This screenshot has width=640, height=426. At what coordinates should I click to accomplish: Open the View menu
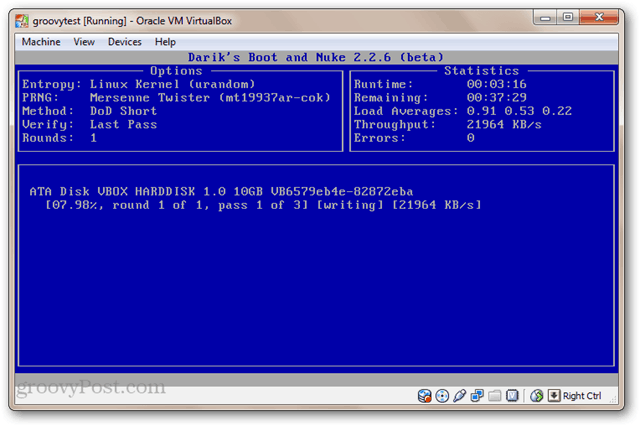tap(84, 42)
